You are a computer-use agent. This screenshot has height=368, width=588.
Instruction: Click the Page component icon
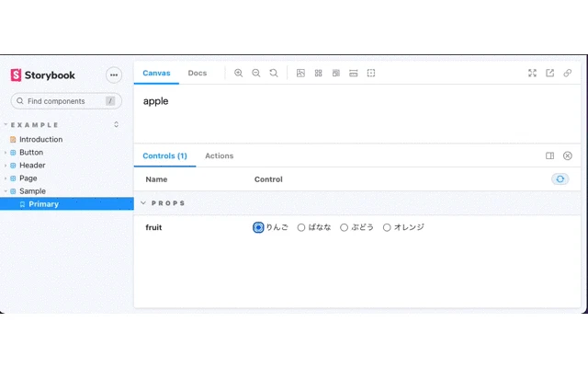(13, 178)
